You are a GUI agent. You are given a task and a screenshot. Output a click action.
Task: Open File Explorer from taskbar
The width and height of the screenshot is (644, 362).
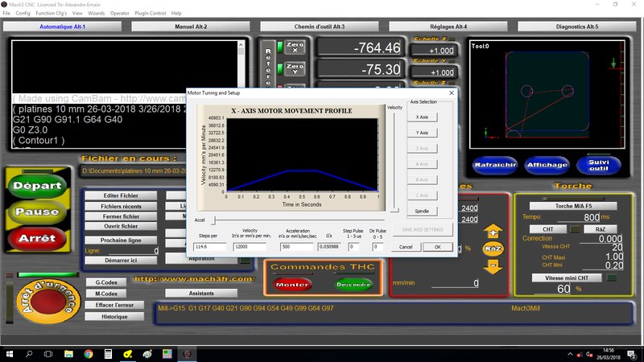tap(68, 354)
